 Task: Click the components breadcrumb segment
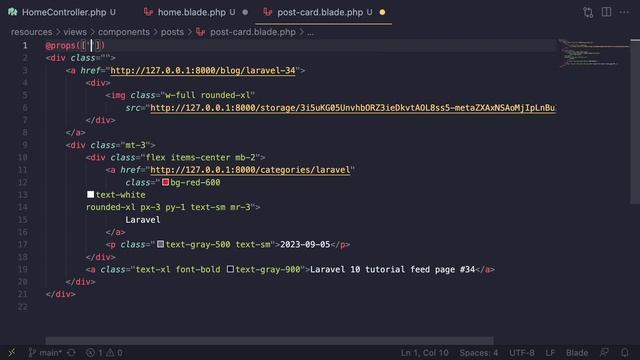tap(124, 32)
